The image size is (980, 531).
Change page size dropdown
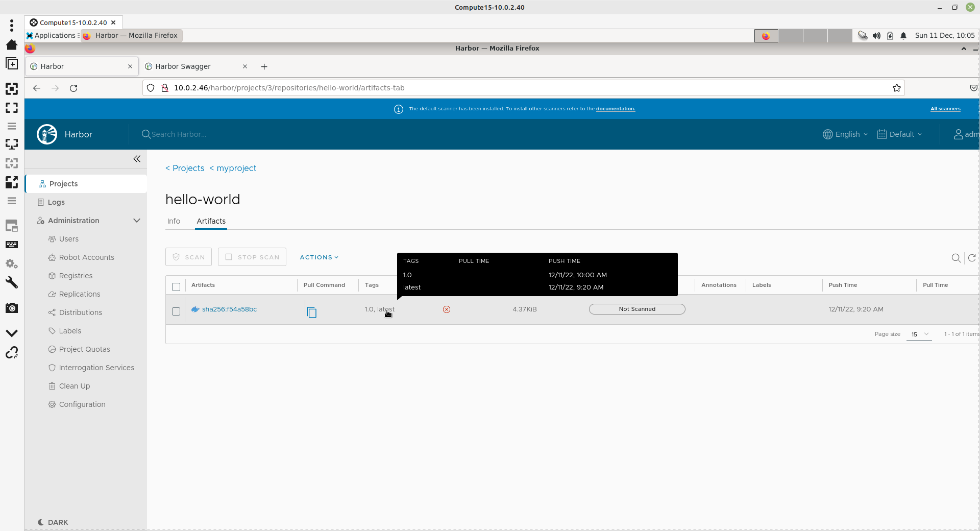(x=919, y=334)
